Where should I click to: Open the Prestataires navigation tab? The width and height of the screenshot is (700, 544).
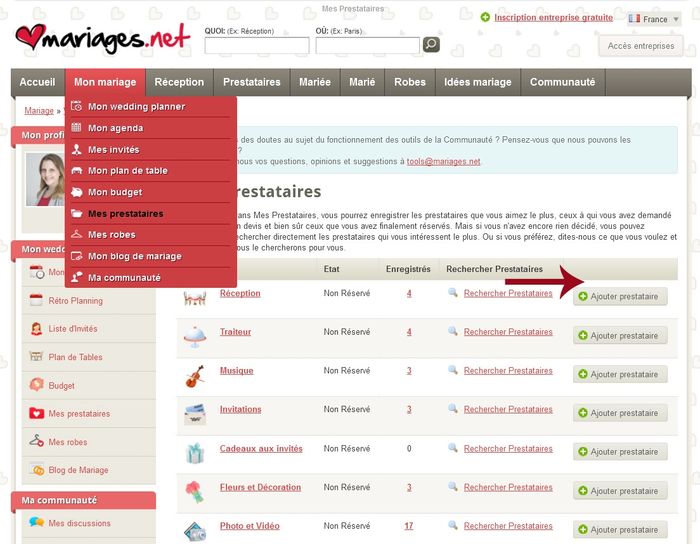252,82
